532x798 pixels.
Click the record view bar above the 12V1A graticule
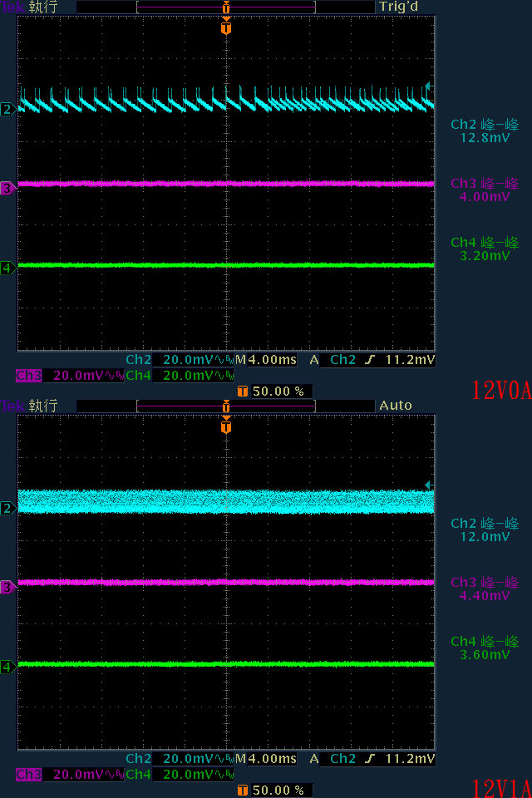click(x=226, y=406)
